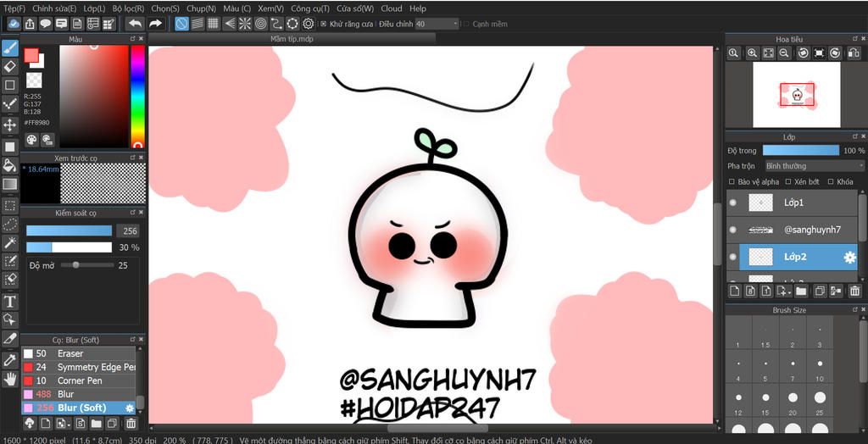The height and width of the screenshot is (444, 868).
Task: Select the rectangular Selection tool
Action: coord(10,206)
